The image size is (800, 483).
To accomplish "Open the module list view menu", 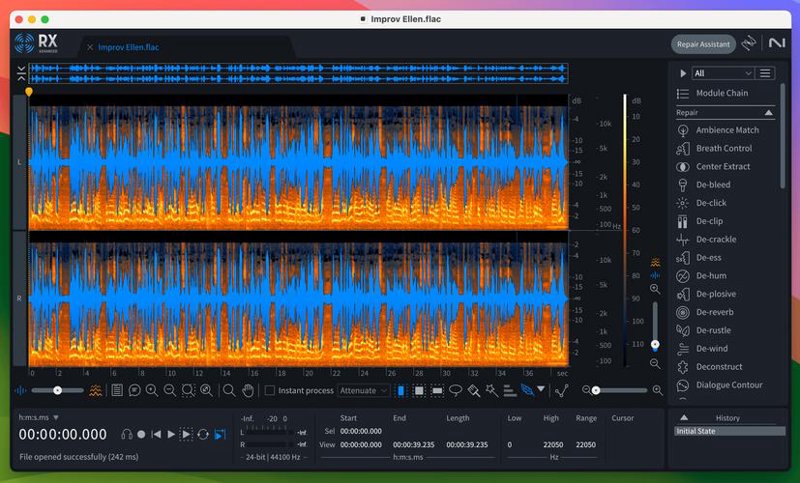I will click(765, 73).
